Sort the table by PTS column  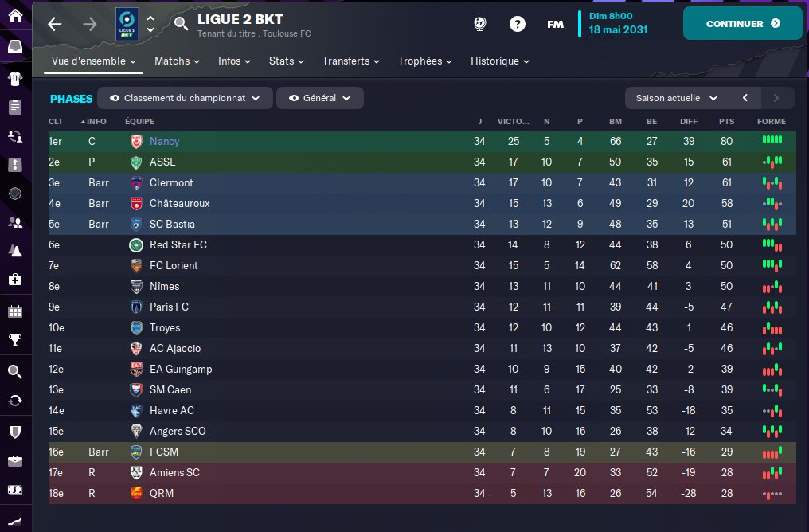point(726,122)
